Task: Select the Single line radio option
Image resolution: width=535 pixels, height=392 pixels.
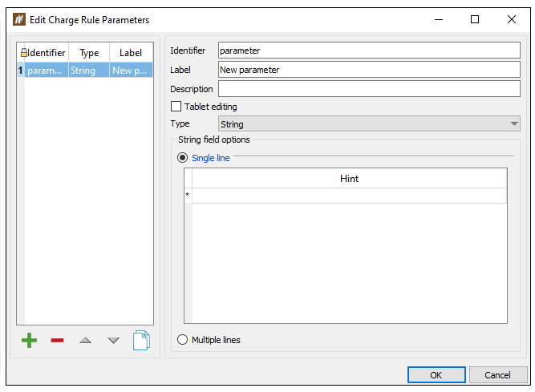Action: point(183,158)
